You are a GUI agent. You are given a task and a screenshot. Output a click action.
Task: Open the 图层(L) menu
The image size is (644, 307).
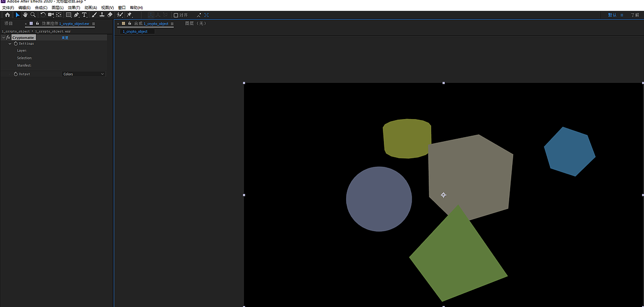(x=58, y=8)
